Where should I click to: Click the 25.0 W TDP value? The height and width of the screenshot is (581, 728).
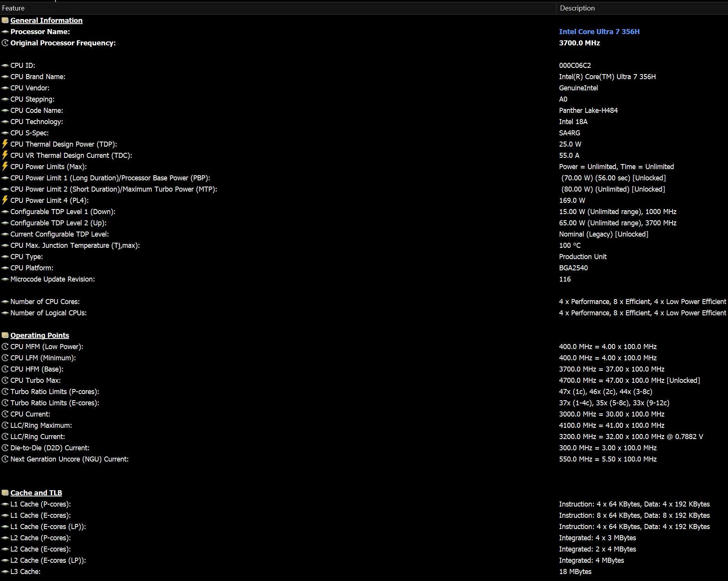(570, 144)
